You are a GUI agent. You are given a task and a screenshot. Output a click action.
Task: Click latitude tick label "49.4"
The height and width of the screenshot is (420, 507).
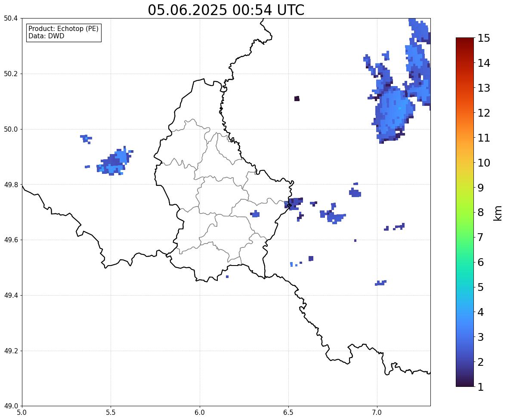pos(11,296)
